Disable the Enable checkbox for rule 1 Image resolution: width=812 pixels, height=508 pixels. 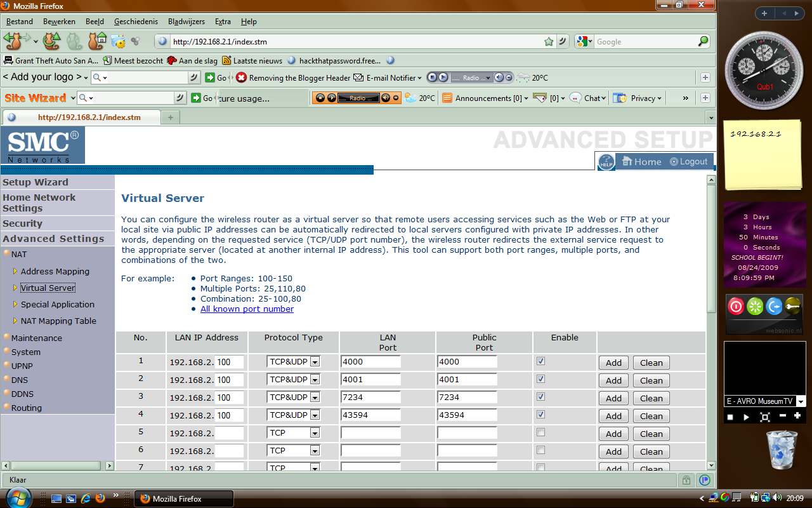point(540,361)
